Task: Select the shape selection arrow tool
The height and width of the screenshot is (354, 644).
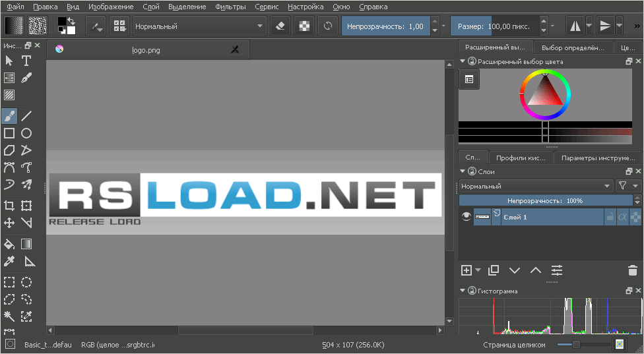Action: [x=9, y=61]
